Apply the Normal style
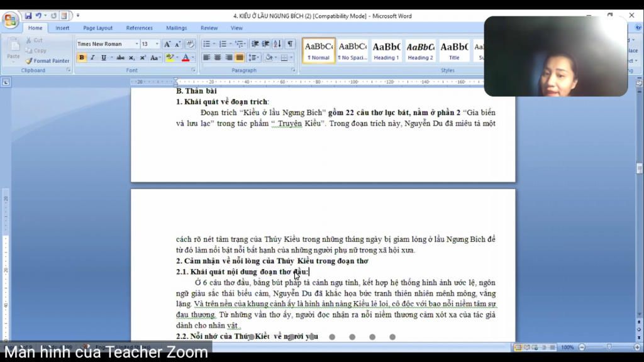Image resolution: width=644 pixels, height=362 pixels. pyautogui.click(x=319, y=50)
